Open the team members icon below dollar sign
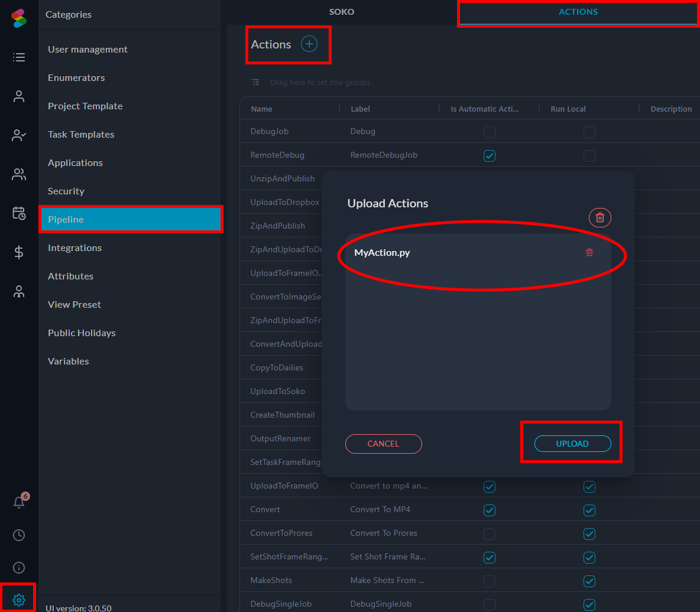 tap(19, 291)
